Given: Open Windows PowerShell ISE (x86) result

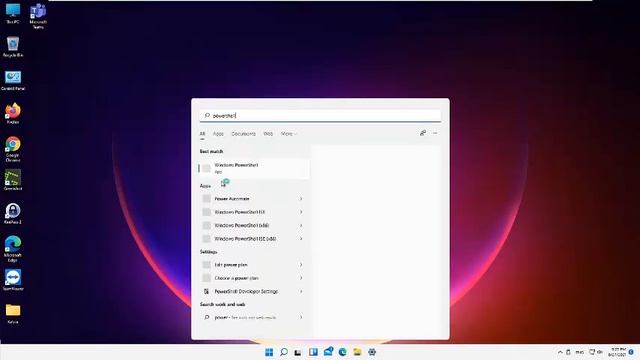Looking at the screenshot, I should coord(249,239).
